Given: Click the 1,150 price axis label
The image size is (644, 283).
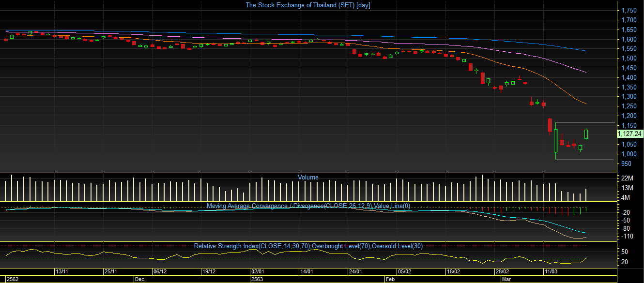Looking at the screenshot, I should pyautogui.click(x=629, y=125).
